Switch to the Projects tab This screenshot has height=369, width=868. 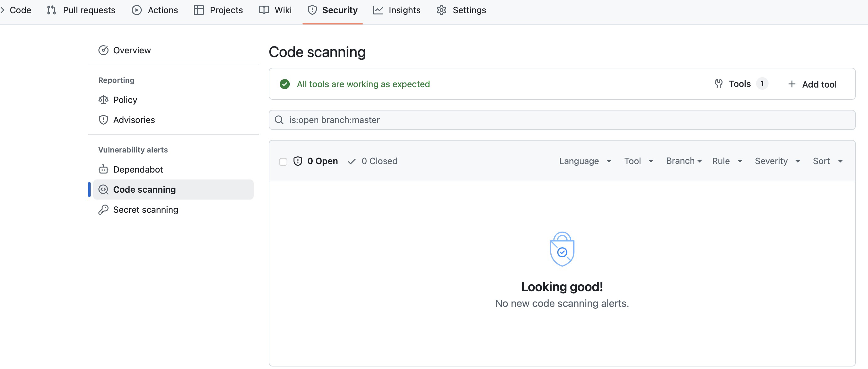pos(218,10)
